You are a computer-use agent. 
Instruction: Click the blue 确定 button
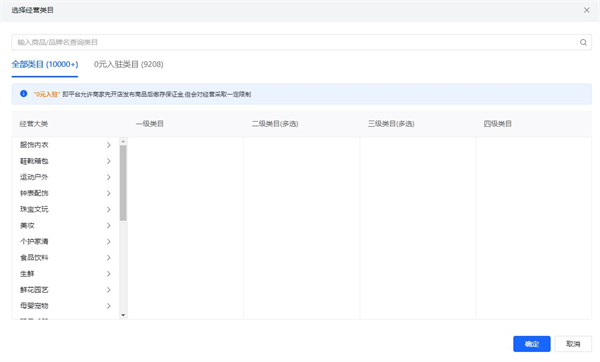pyautogui.click(x=532, y=344)
